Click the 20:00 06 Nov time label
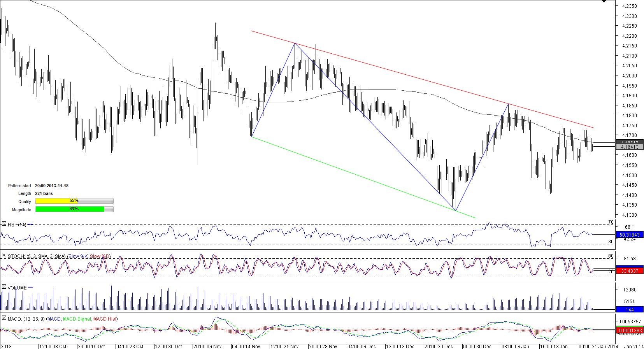644x349 pixels. tap(207, 346)
